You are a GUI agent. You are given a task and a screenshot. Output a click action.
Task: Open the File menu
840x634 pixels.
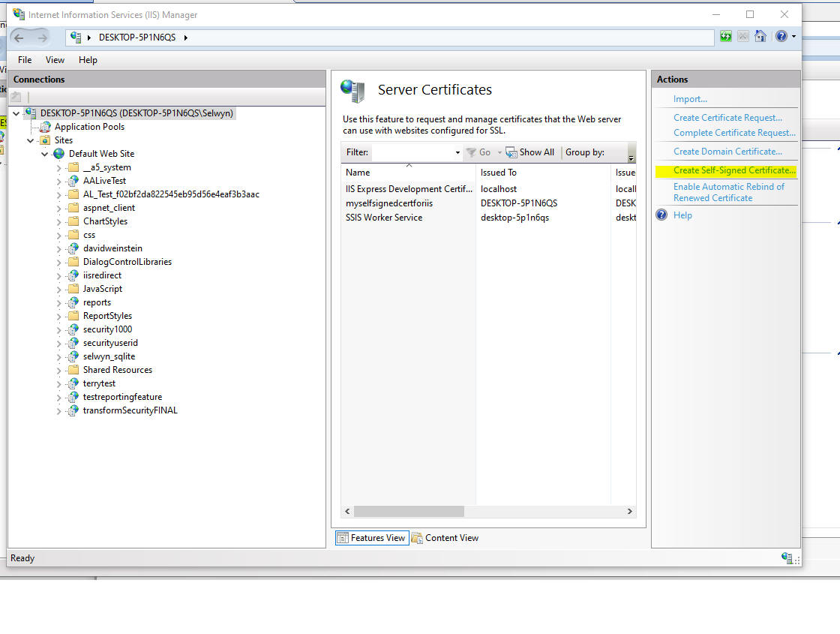pos(25,60)
